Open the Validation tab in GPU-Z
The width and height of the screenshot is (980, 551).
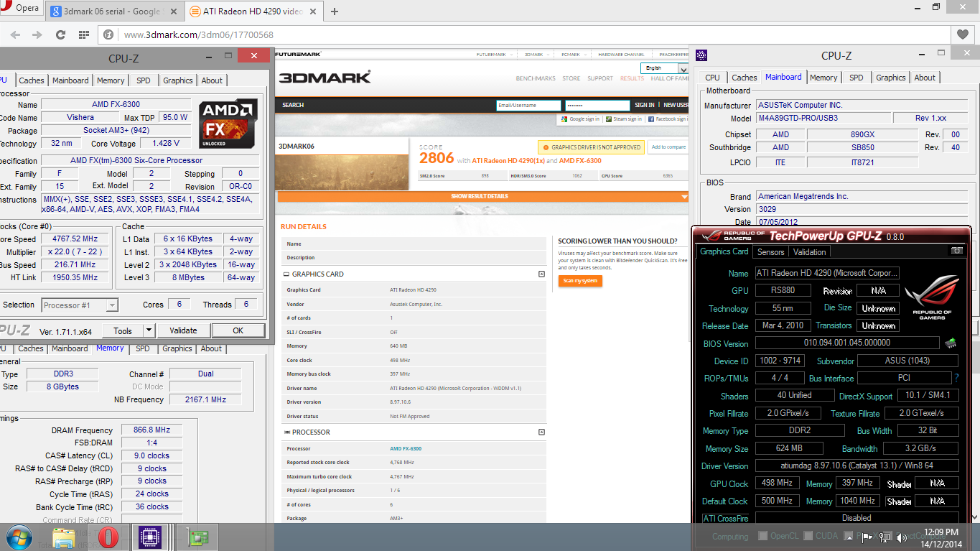point(809,252)
